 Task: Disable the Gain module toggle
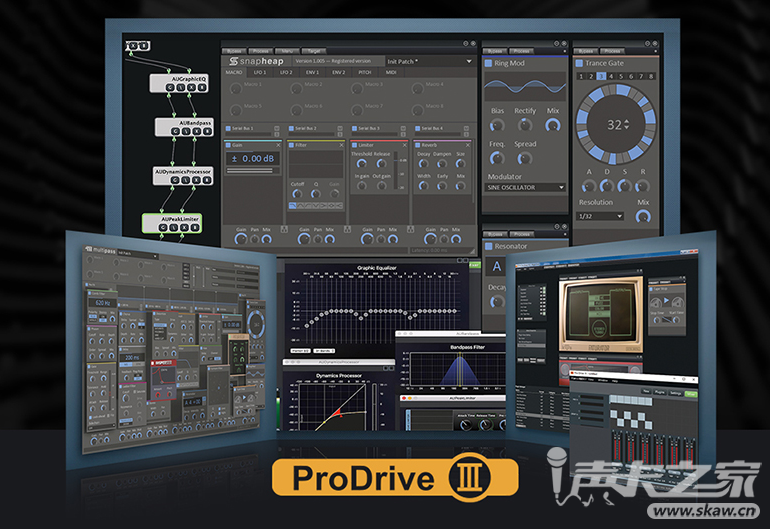[x=228, y=145]
